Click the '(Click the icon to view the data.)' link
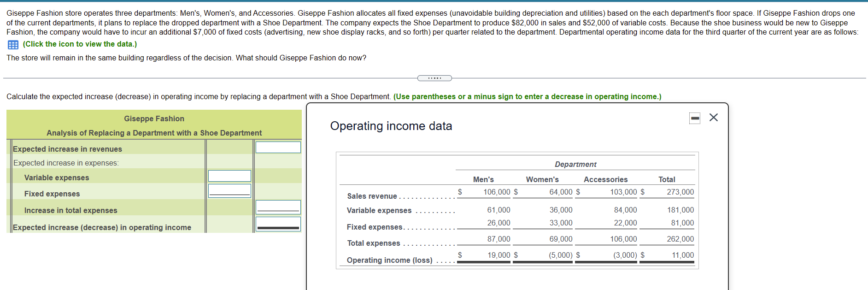Image resolution: width=868 pixels, height=290 pixels. pyautogui.click(x=80, y=44)
